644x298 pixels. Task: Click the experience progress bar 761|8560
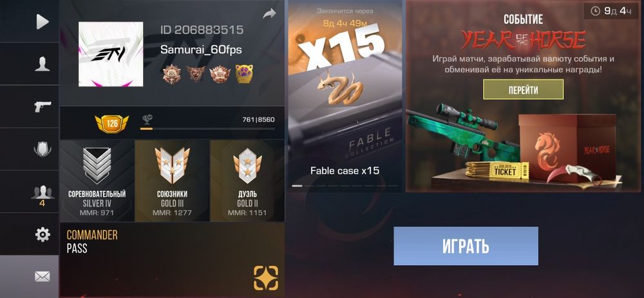coord(207,128)
